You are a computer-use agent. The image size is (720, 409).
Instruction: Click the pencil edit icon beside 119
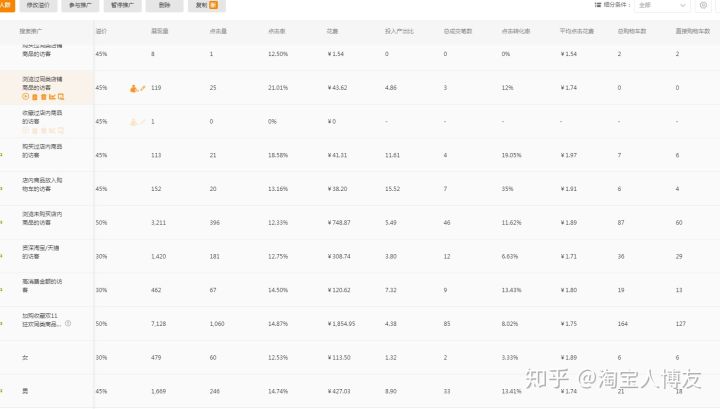point(143,88)
